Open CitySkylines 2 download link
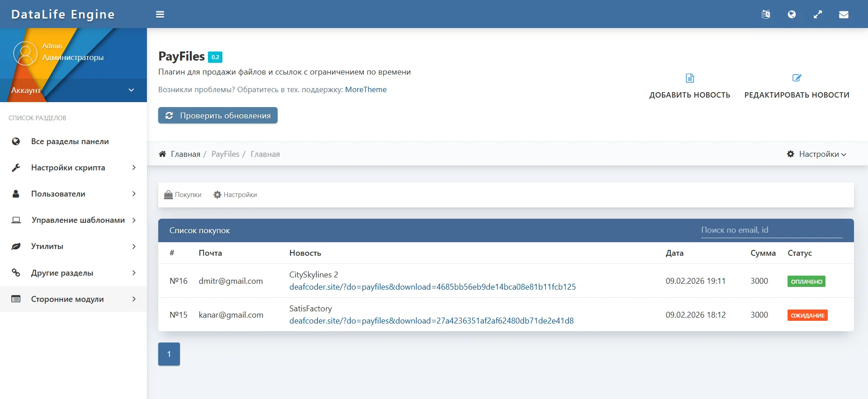The image size is (868, 399). click(x=432, y=287)
